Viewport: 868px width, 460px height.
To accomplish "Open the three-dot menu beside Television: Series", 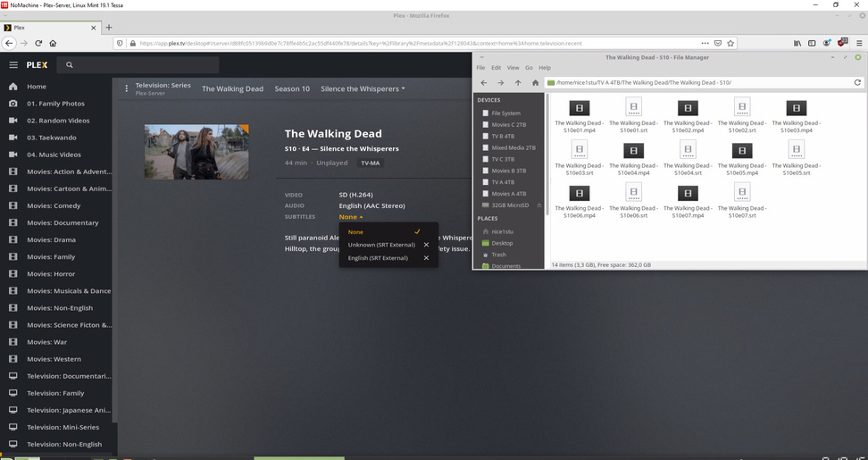I will (x=127, y=88).
